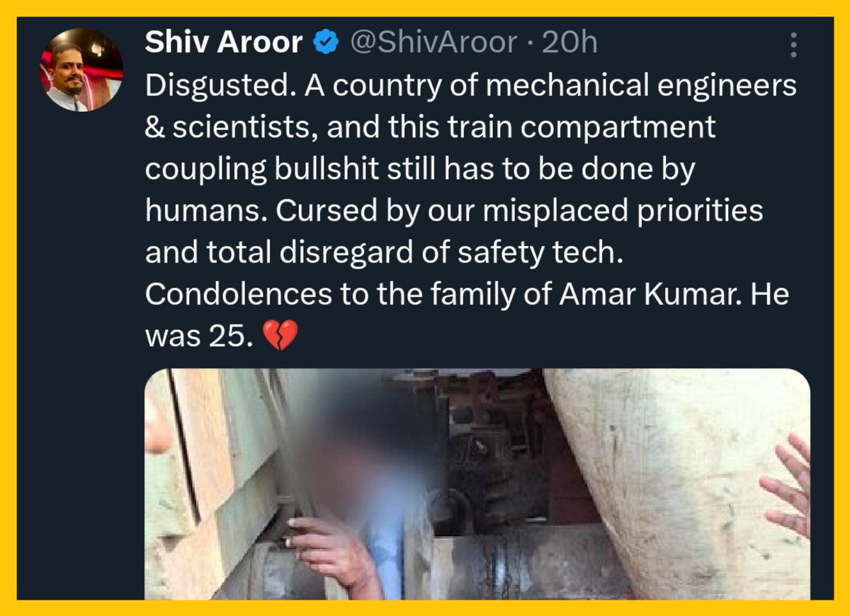Open the Shiv Aroor display name
Image resolution: width=850 pixels, height=616 pixels.
224,43
